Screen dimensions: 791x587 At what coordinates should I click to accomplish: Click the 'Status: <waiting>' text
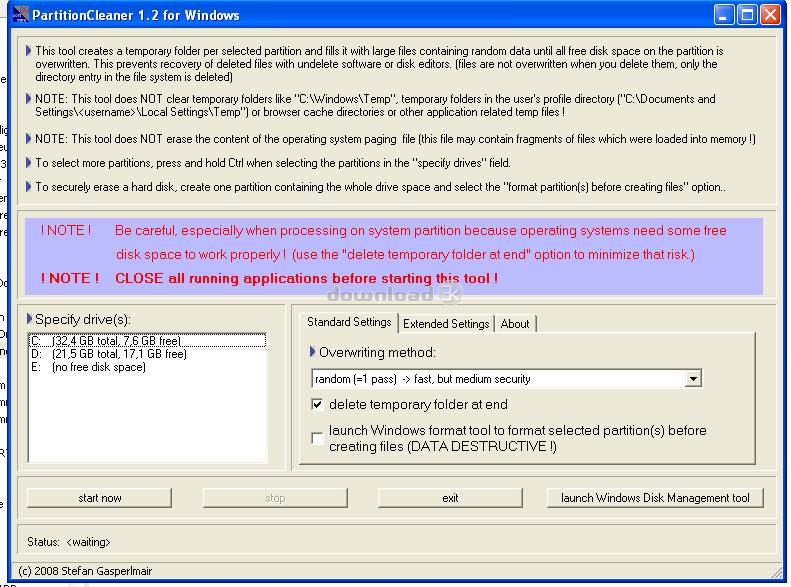(x=69, y=542)
